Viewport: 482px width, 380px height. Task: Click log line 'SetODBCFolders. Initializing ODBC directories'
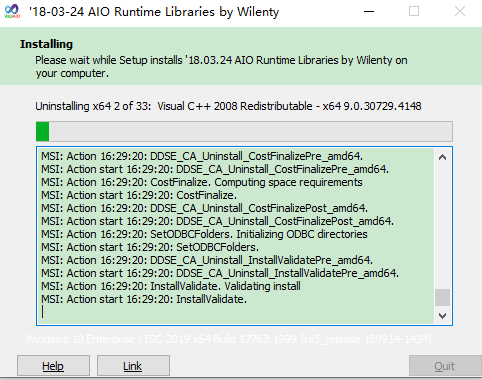point(204,234)
